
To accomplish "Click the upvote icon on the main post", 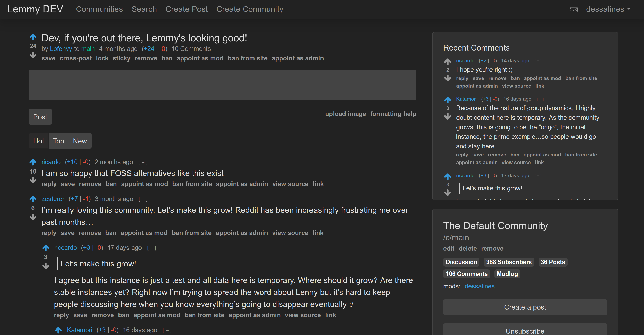I will [33, 37].
